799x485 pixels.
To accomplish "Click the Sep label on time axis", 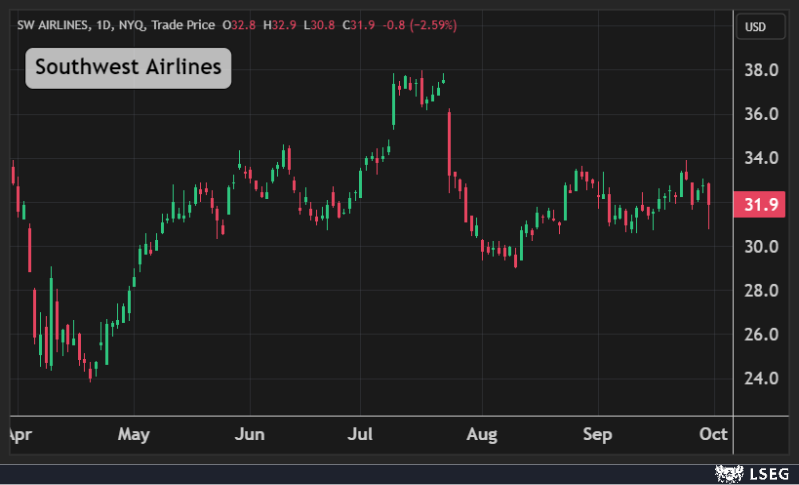I will [597, 435].
